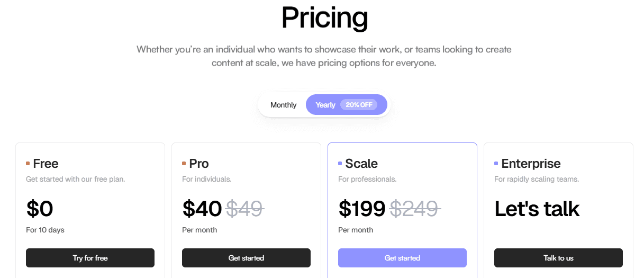Image resolution: width=644 pixels, height=278 pixels.
Task: Click the purple square beside Enterprise
Action: tap(496, 164)
